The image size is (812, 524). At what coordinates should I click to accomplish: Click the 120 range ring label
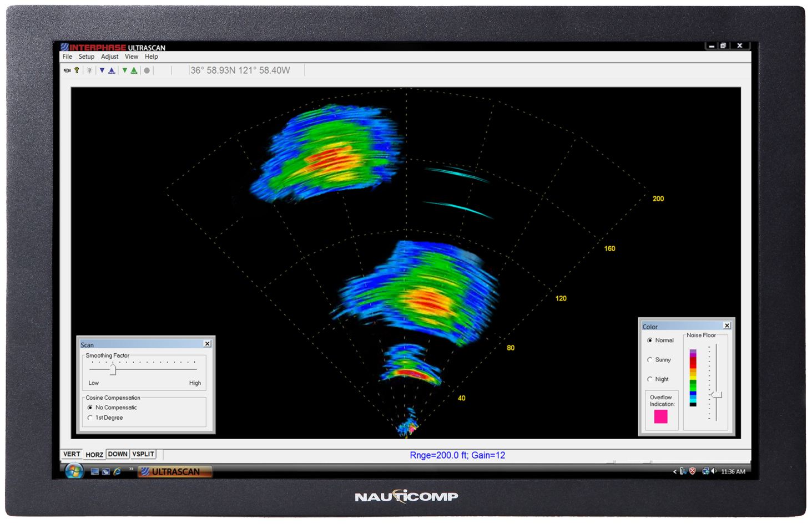561,298
